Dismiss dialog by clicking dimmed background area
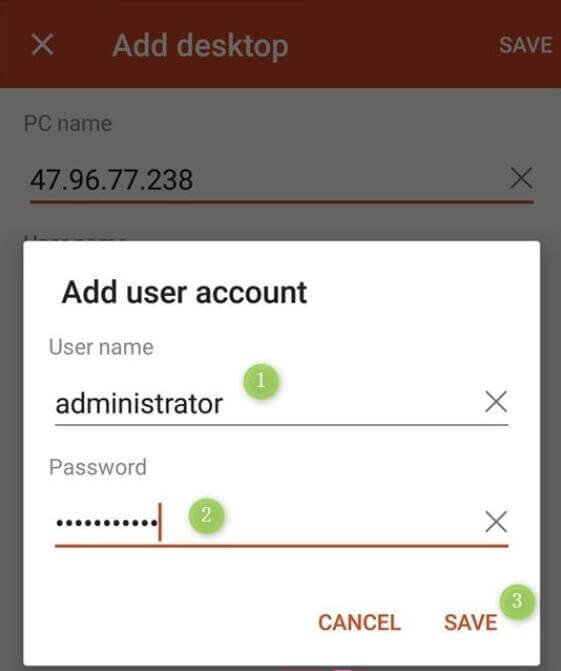 280,107
